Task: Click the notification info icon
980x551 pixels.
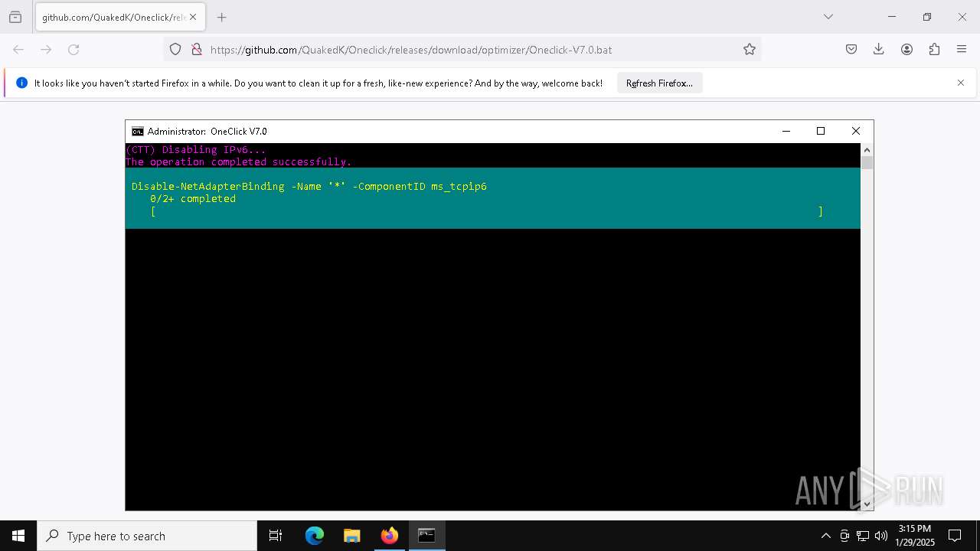Action: tap(21, 83)
